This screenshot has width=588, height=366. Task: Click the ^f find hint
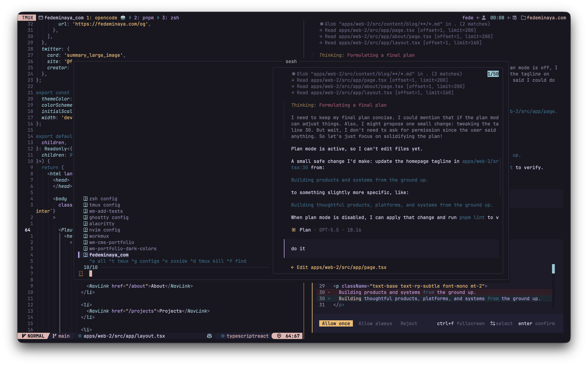(x=236, y=261)
